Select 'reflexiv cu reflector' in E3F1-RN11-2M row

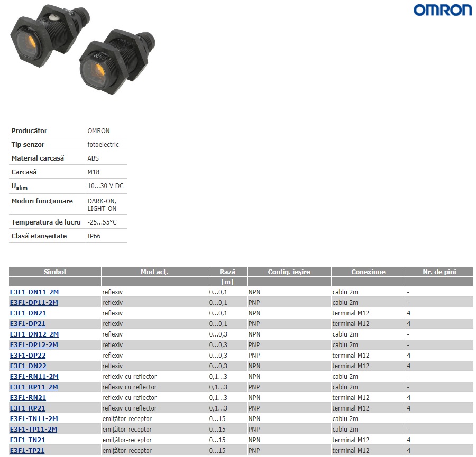[x=130, y=377]
